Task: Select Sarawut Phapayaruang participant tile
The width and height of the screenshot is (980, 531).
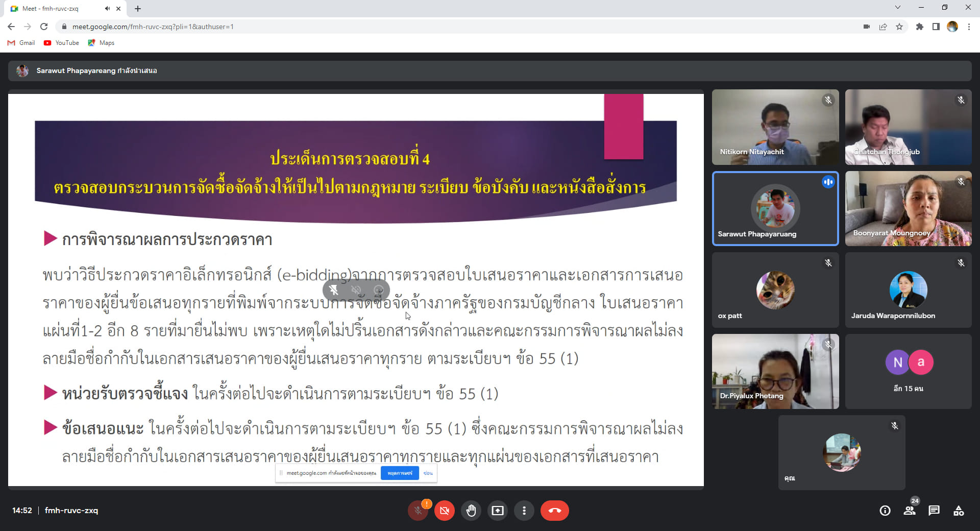Action: 775,208
